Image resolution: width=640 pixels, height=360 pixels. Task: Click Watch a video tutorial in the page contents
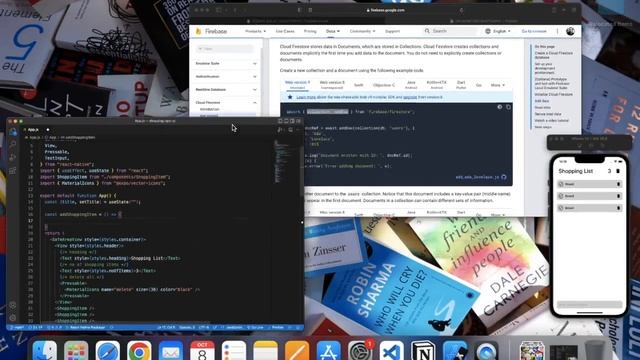coord(551,120)
